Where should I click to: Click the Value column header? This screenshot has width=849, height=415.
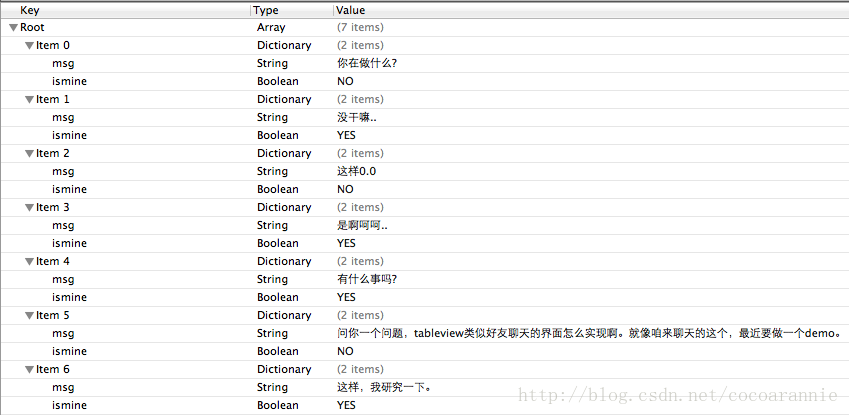click(350, 10)
